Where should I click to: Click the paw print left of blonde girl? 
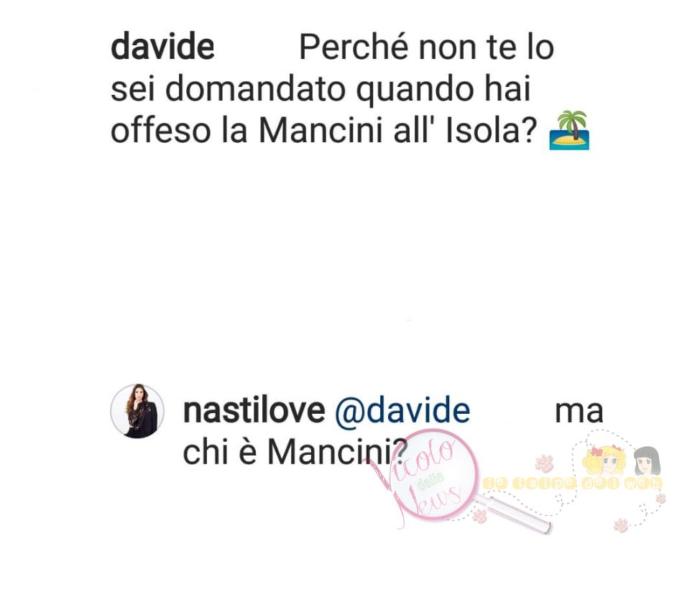544,463
